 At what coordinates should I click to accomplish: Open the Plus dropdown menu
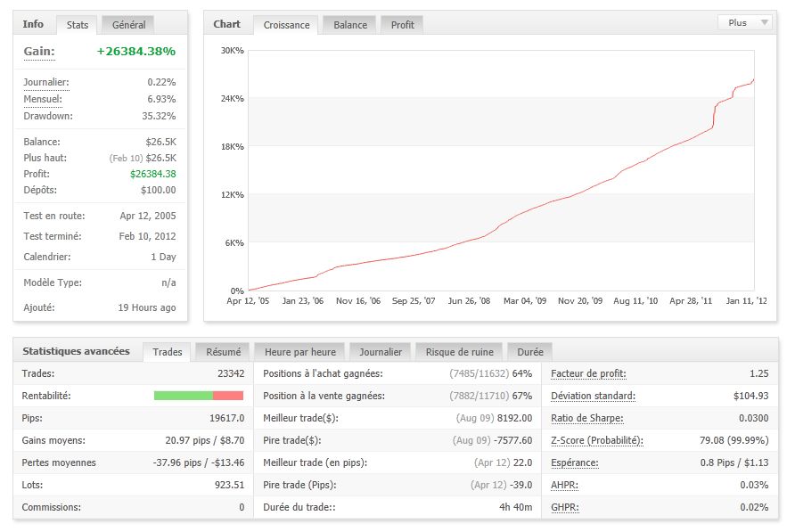tap(745, 23)
